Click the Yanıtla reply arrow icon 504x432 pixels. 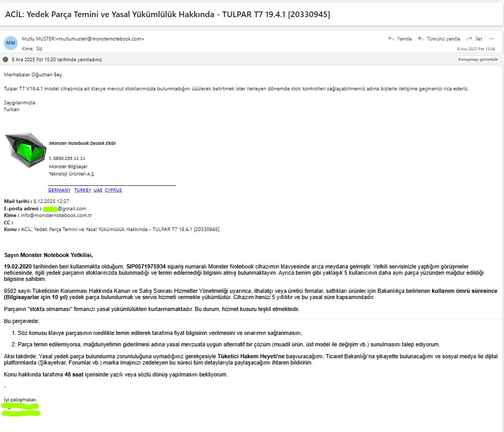point(391,38)
